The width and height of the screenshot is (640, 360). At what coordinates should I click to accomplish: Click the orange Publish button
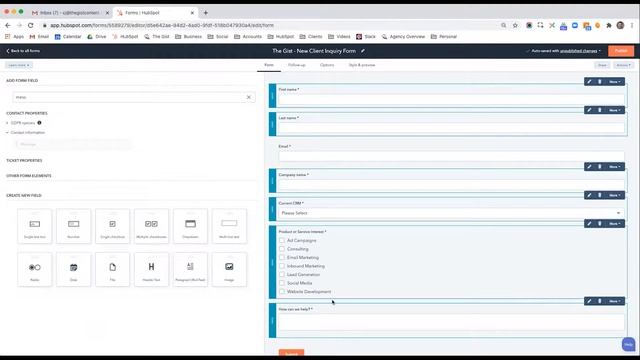pos(621,51)
